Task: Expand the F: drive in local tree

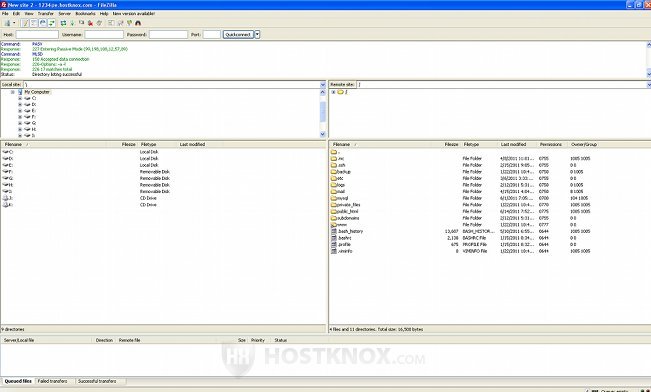Action: click(20, 117)
